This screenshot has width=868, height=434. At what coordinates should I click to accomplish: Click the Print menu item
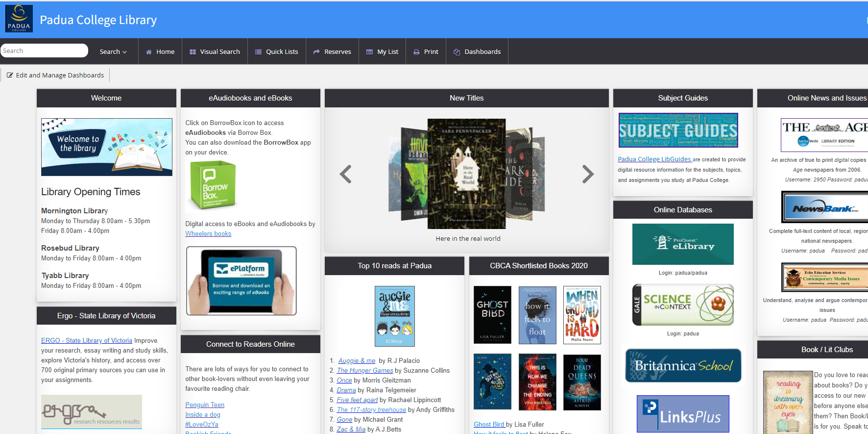(x=426, y=51)
